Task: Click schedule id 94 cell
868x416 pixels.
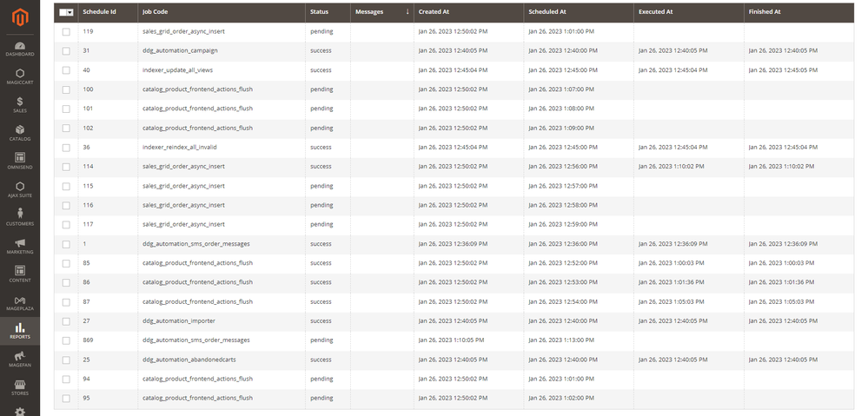Action: (x=86, y=379)
